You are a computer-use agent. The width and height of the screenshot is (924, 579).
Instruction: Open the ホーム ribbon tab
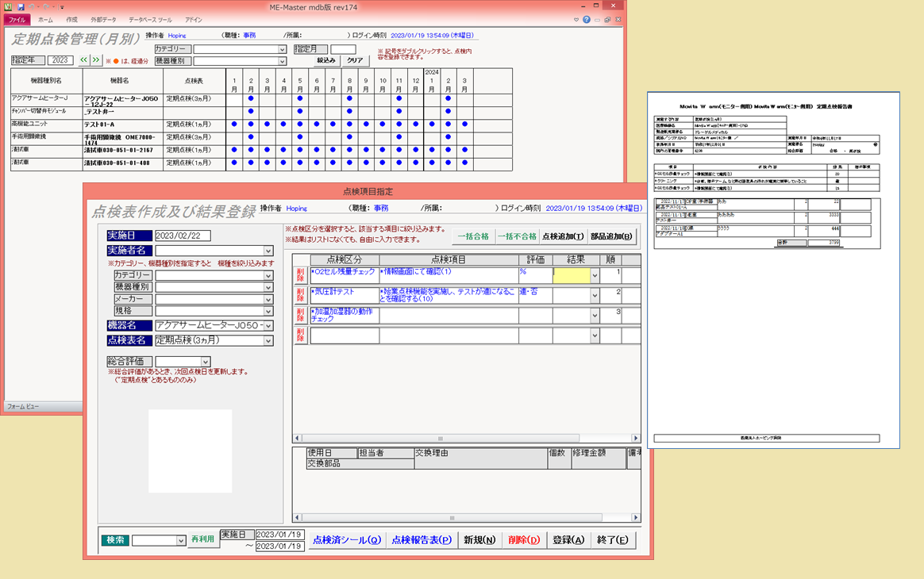tap(45, 20)
